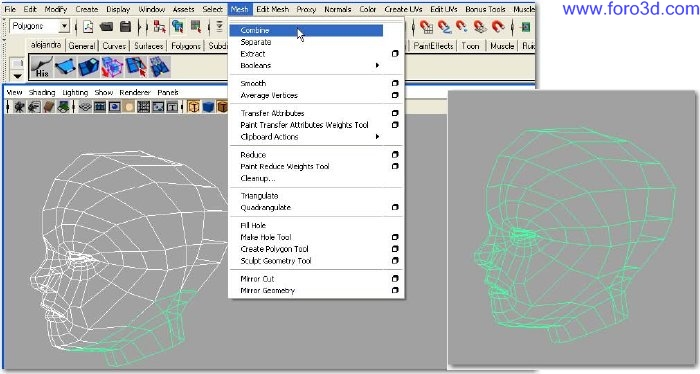Open the viewport Shading menu
Screen dimensions: 700x374
tap(42, 92)
